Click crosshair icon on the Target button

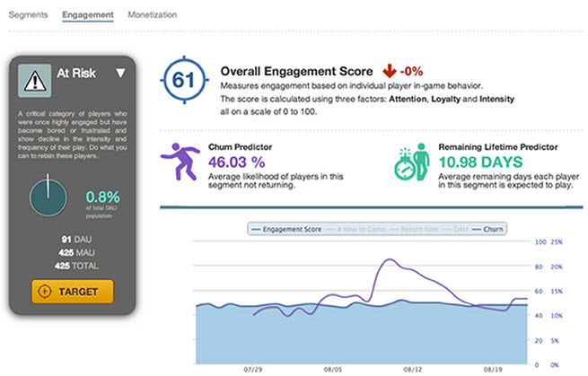pos(45,292)
